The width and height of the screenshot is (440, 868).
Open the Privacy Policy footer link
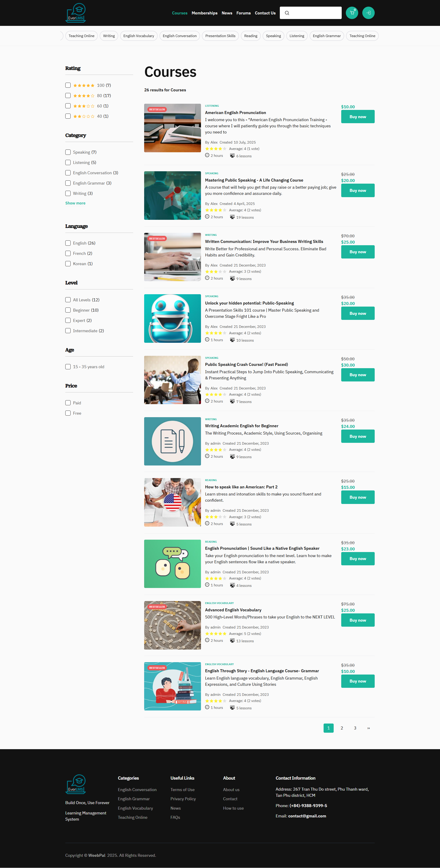pos(183,799)
